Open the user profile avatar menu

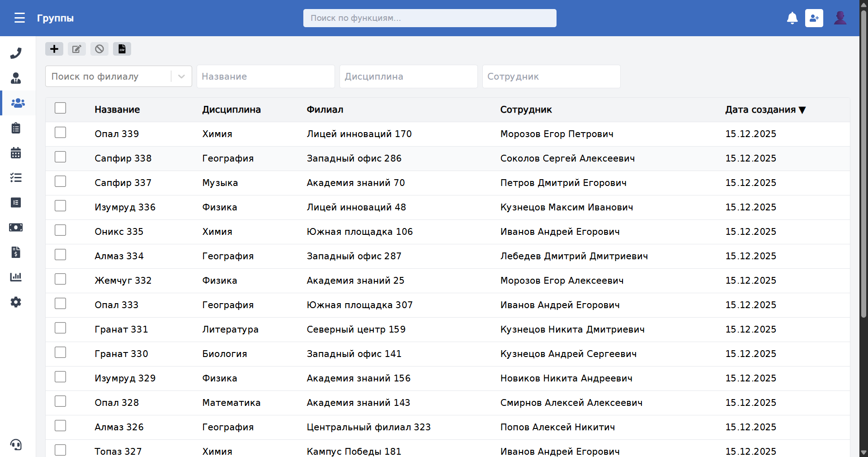(x=840, y=18)
